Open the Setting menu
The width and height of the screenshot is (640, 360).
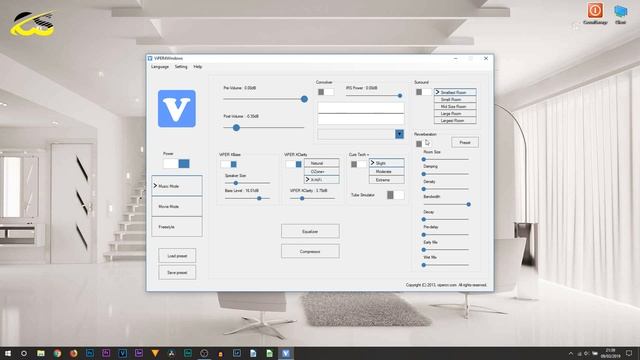(x=181, y=67)
